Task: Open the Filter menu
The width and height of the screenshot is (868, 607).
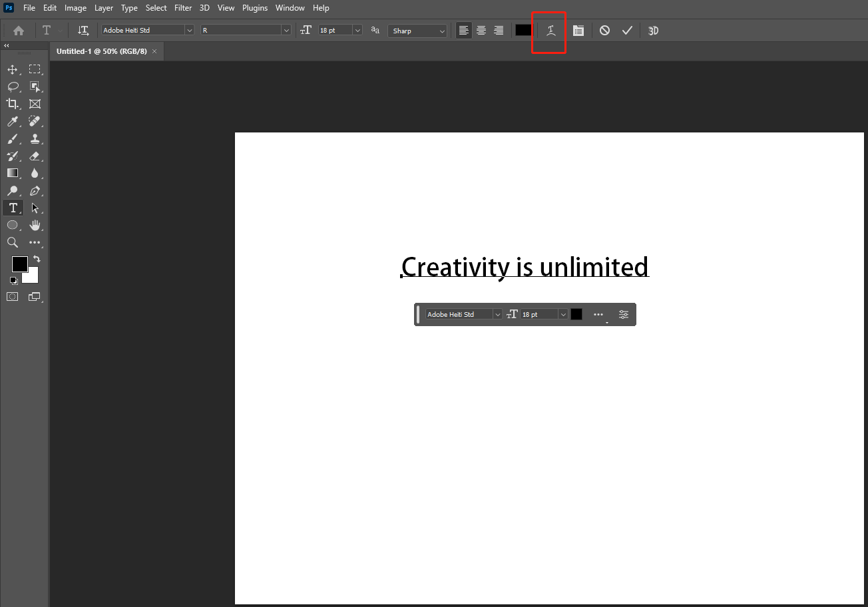Action: [x=183, y=8]
